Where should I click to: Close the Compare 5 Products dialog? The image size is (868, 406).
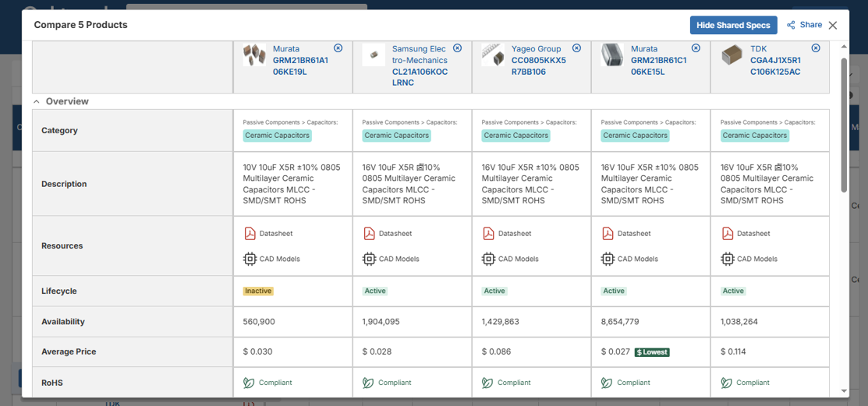click(x=833, y=26)
